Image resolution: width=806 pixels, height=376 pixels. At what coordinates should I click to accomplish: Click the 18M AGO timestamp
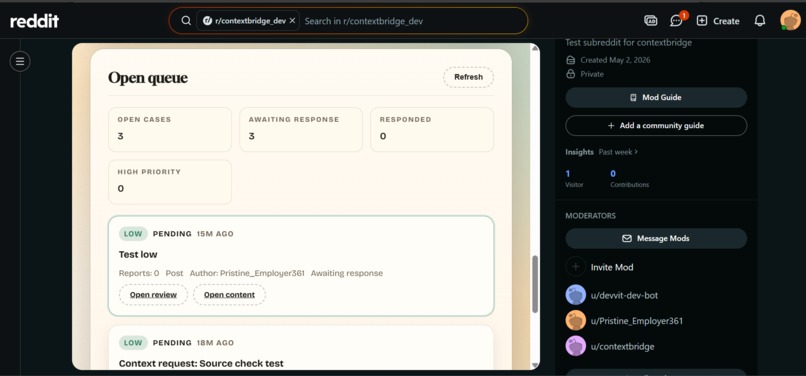215,343
